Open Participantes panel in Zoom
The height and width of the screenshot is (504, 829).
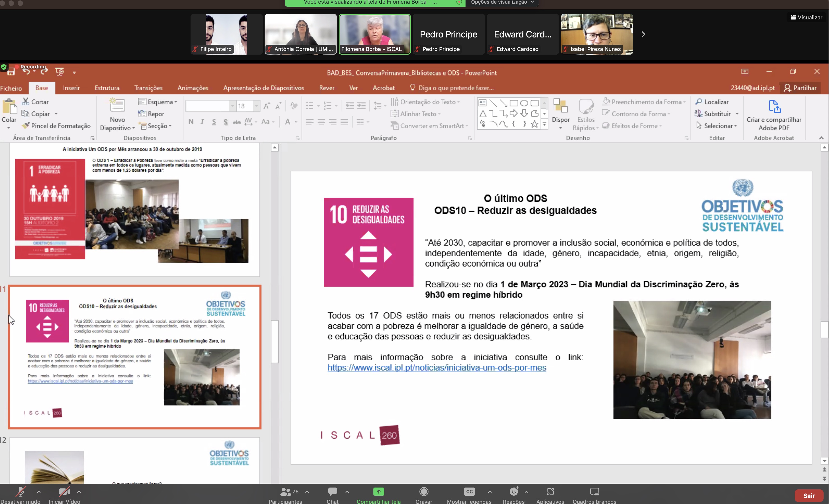click(x=286, y=496)
